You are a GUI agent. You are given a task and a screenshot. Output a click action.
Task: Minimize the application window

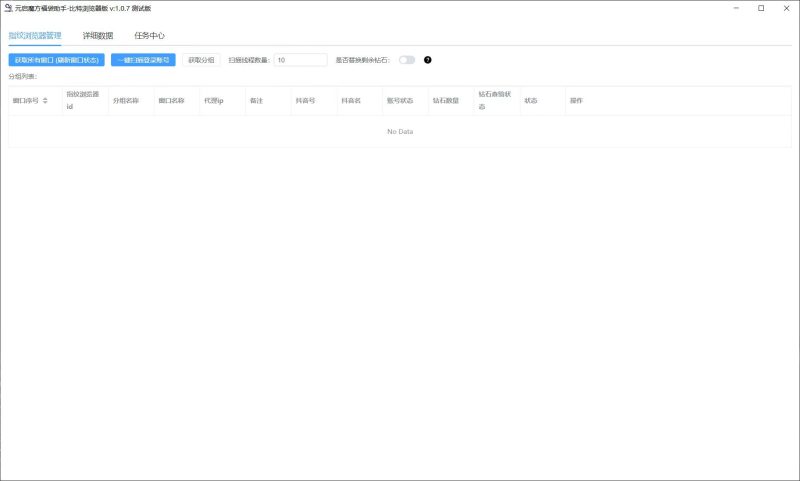[738, 8]
